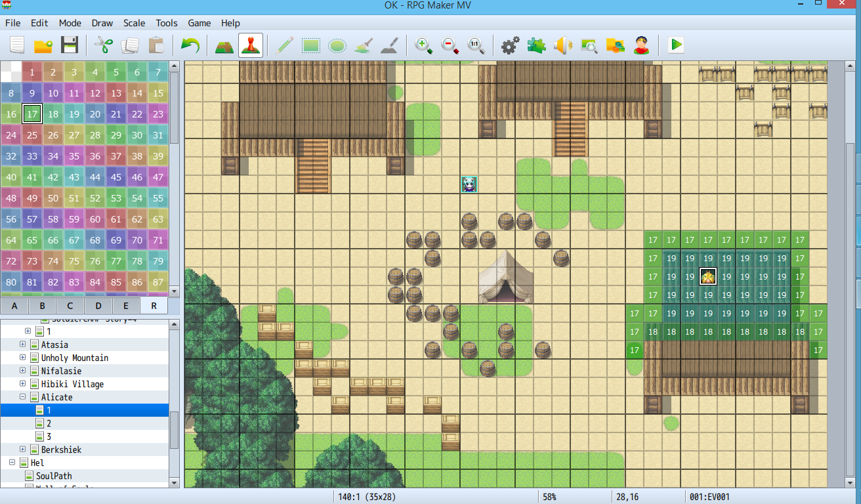
Task: Expand the Hibiki Village map folder
Action: 22,384
